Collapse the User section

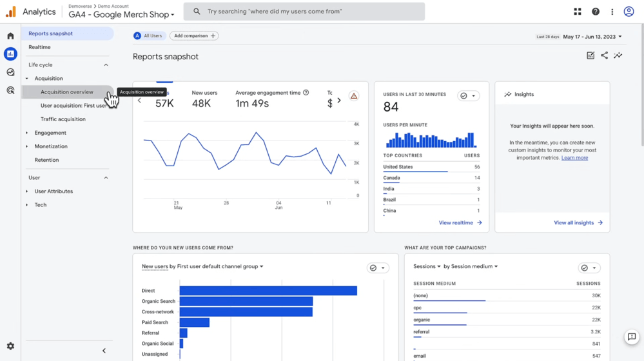(x=106, y=178)
